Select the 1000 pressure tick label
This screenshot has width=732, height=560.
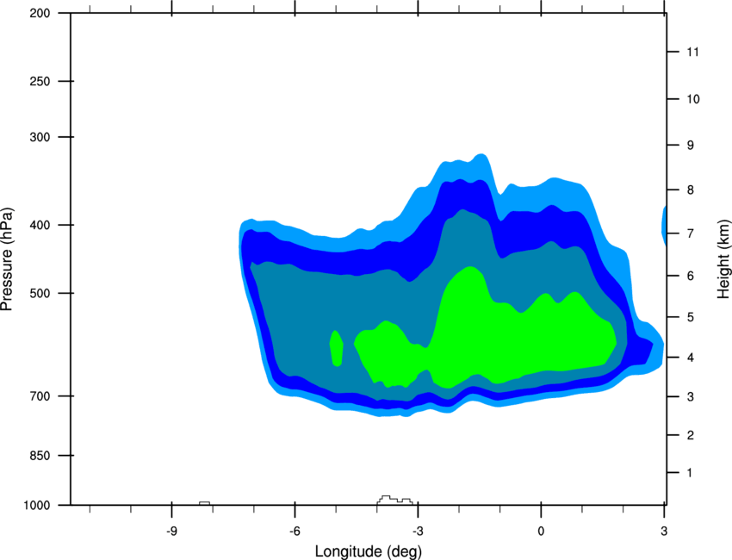coord(37,506)
